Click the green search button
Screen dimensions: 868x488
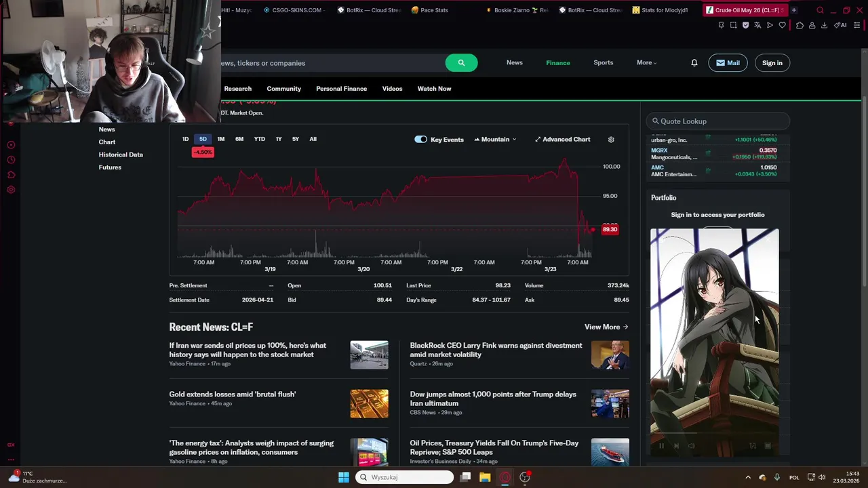(461, 63)
